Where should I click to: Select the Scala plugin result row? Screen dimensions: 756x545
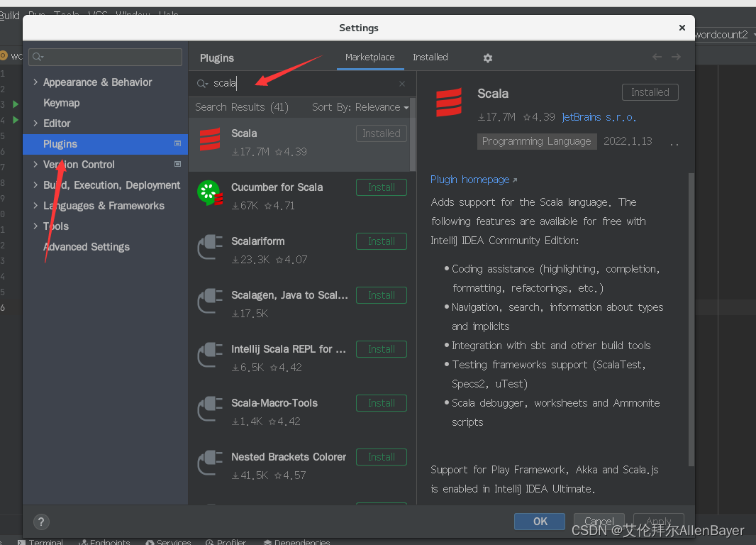click(299, 144)
